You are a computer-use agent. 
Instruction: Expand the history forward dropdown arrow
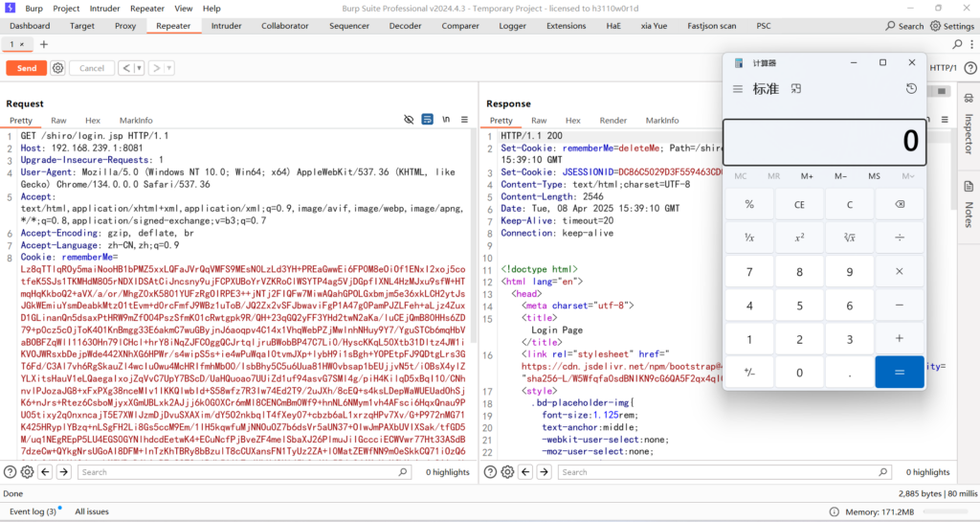[167, 68]
